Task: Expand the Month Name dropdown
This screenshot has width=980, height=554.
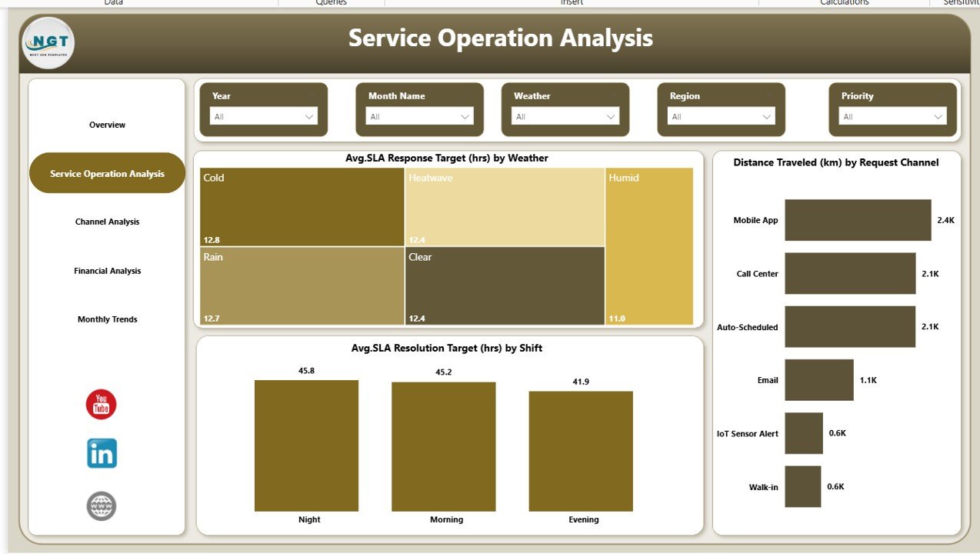Action: (465, 116)
